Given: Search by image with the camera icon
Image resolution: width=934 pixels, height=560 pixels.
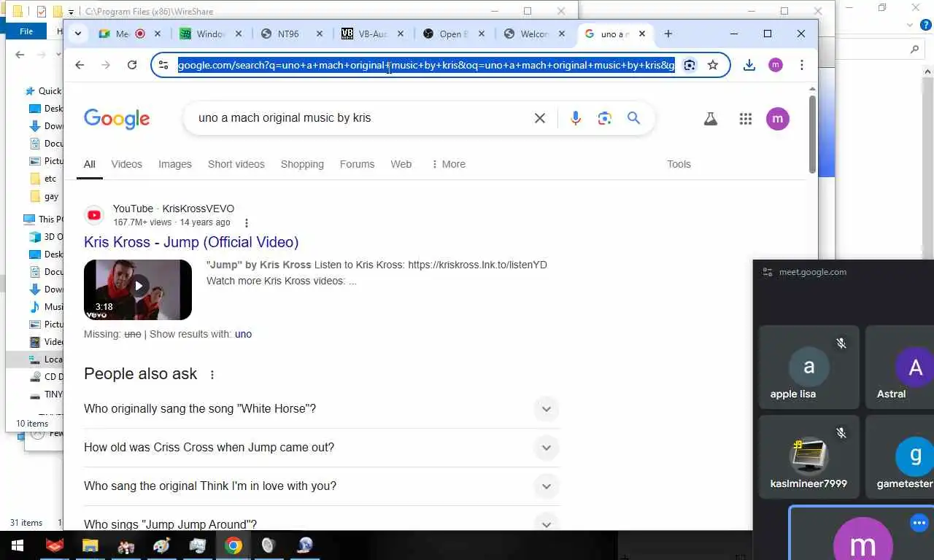Looking at the screenshot, I should point(604,118).
